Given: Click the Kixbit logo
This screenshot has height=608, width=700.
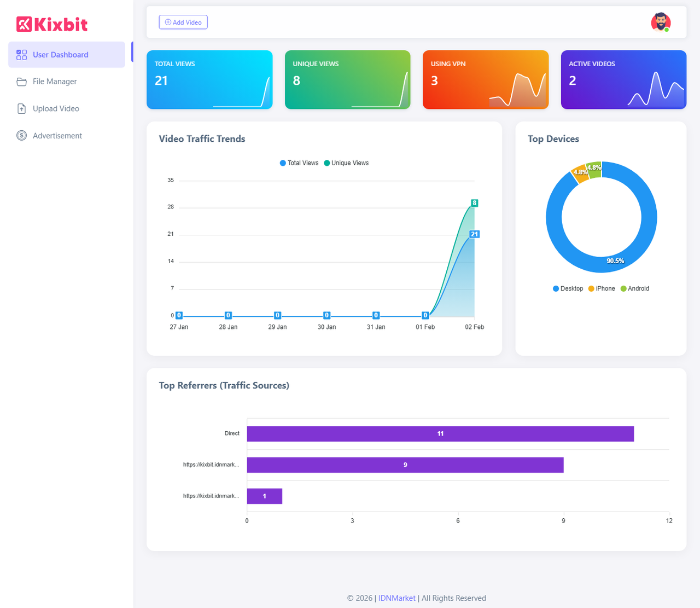Looking at the screenshot, I should [x=52, y=24].
